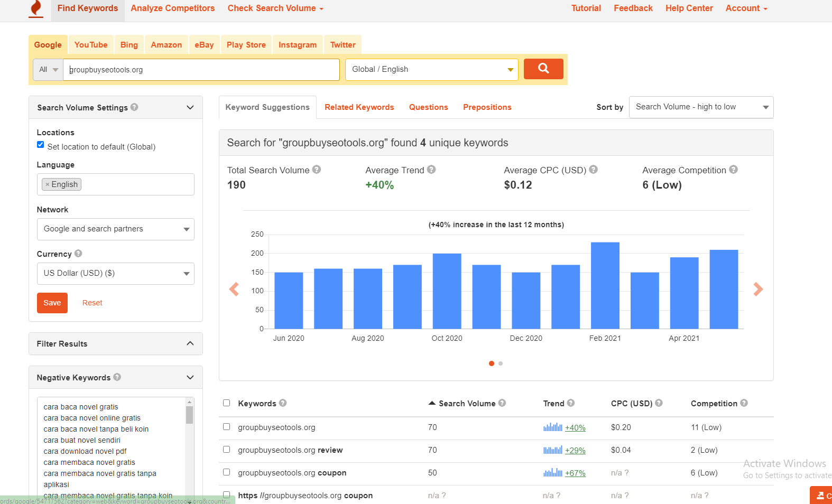Open help icon beside Average Trend

click(x=431, y=170)
